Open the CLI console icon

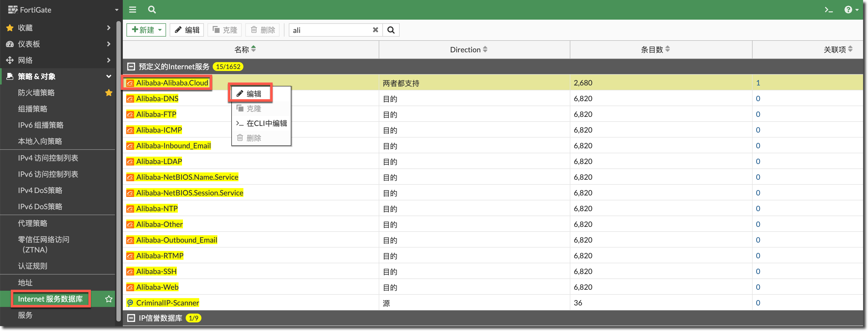click(828, 10)
